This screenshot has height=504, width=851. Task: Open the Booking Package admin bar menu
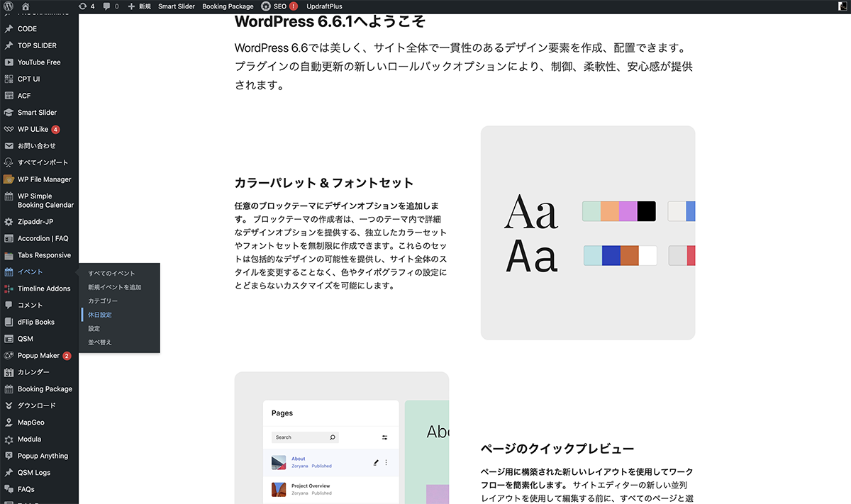pos(228,6)
